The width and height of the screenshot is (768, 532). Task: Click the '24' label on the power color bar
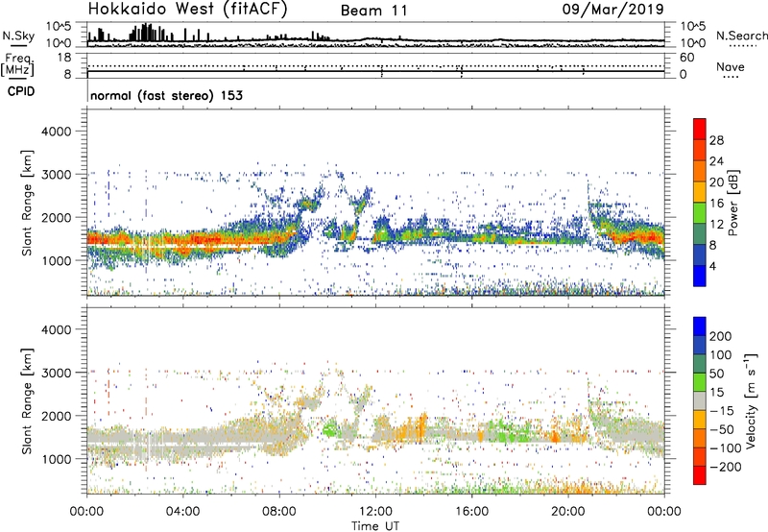(x=716, y=161)
